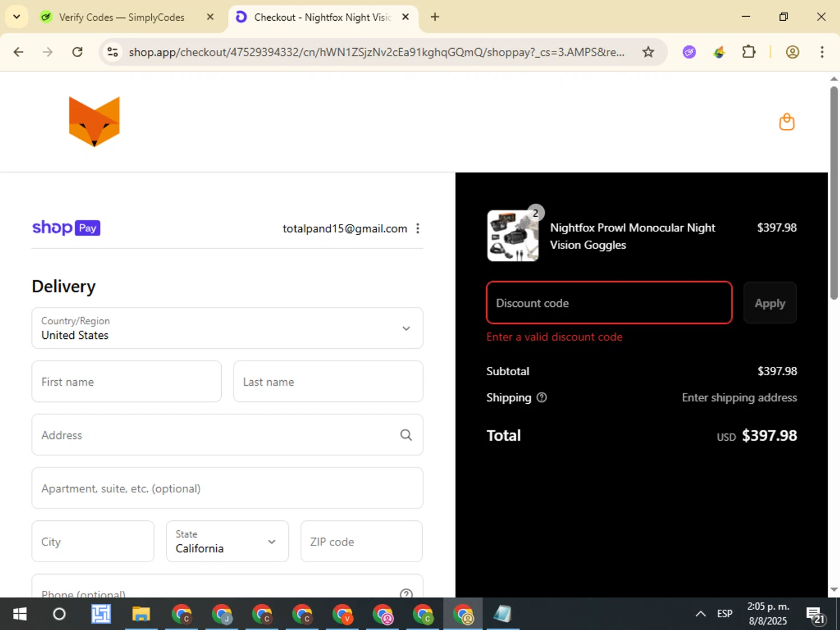Viewport: 840px width, 630px height.
Task: Reload the checkout page
Action: tap(77, 52)
